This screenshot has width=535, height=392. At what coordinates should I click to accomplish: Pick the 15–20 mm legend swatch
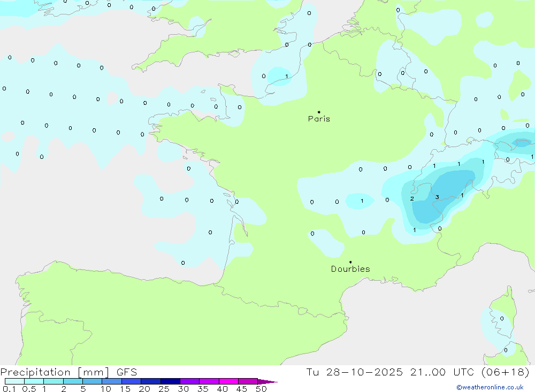tap(132, 381)
